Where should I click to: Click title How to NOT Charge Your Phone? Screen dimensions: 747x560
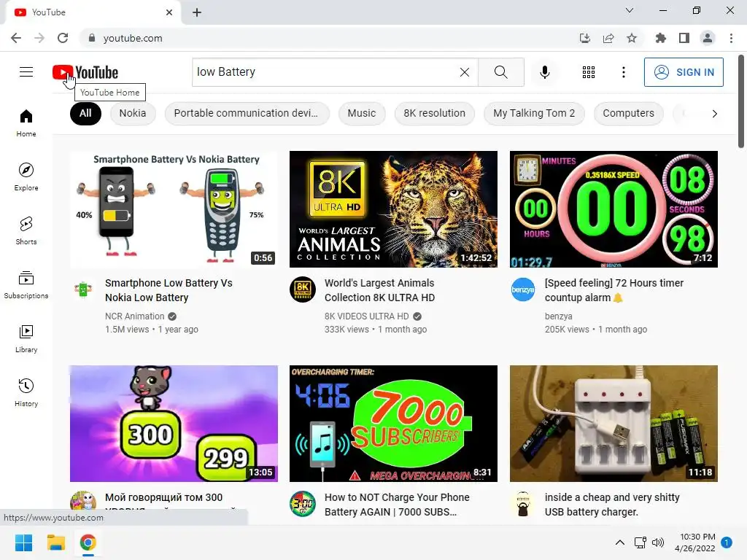click(397, 505)
